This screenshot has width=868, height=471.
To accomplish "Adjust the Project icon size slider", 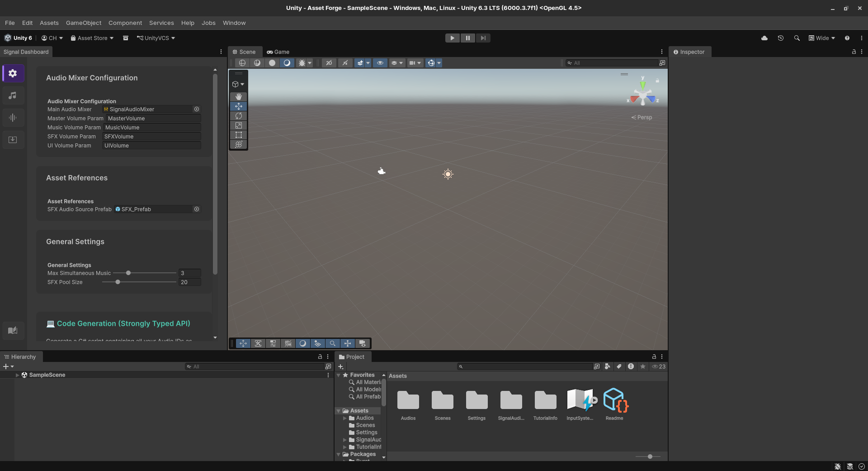I will (648, 457).
